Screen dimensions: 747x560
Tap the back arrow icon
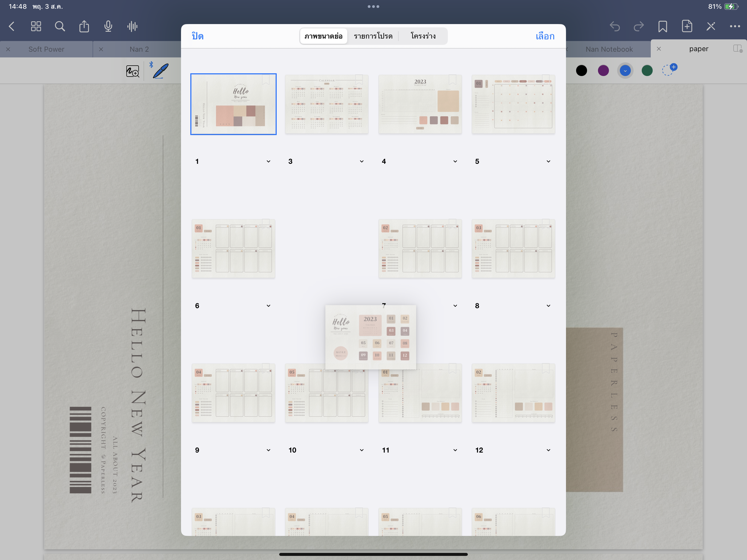[12, 26]
